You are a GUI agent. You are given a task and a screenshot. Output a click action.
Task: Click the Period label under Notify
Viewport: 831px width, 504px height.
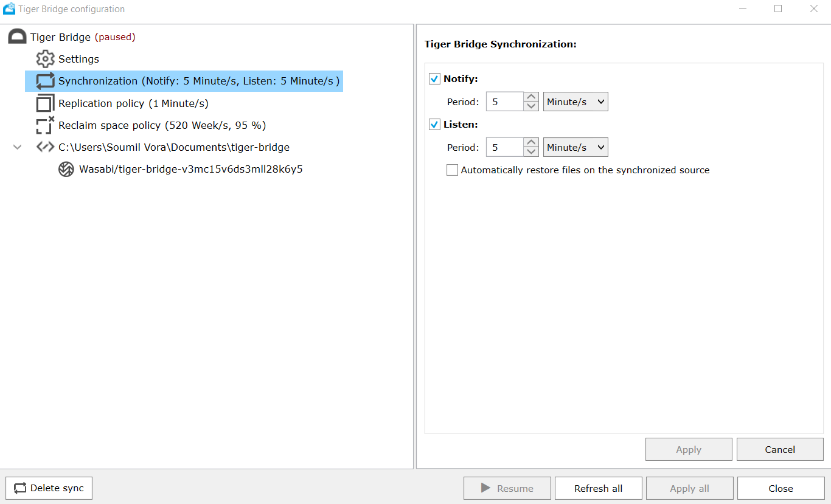[463, 102]
